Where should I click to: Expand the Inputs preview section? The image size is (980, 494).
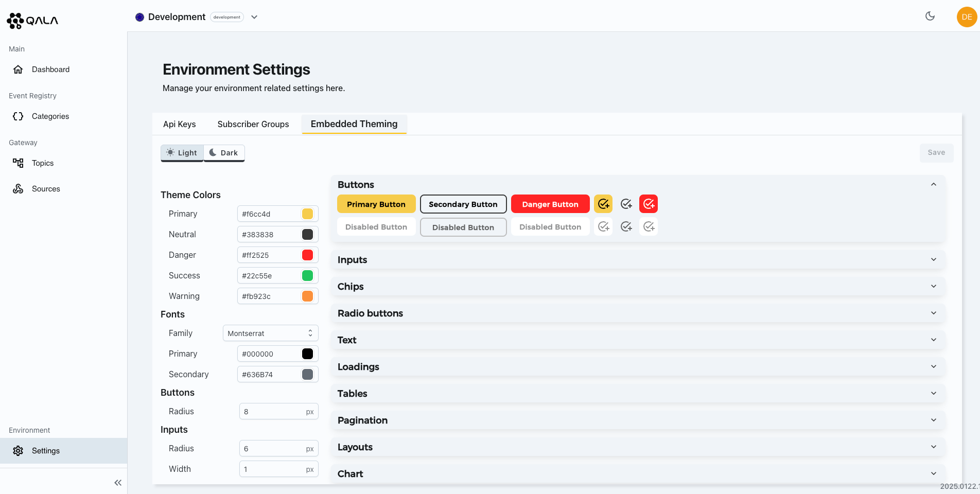point(933,260)
